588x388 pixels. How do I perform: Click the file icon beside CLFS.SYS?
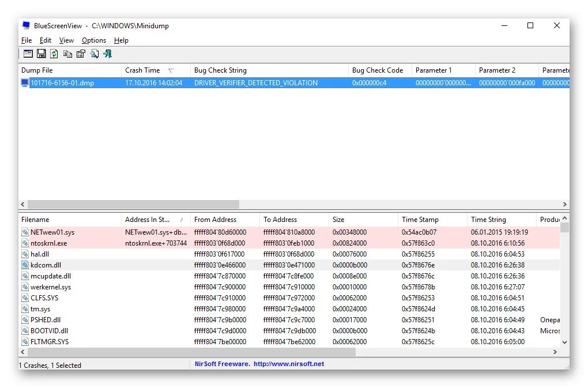point(25,297)
